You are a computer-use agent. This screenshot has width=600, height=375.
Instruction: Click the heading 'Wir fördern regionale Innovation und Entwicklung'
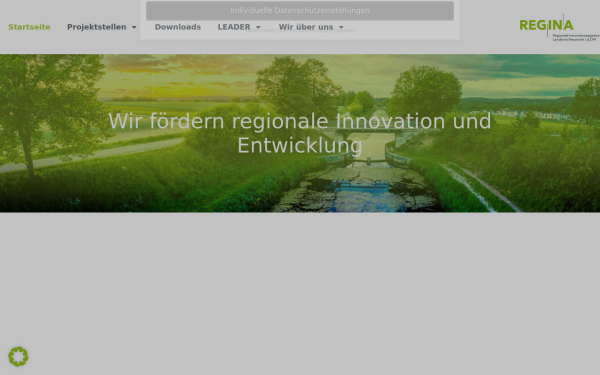point(300,133)
